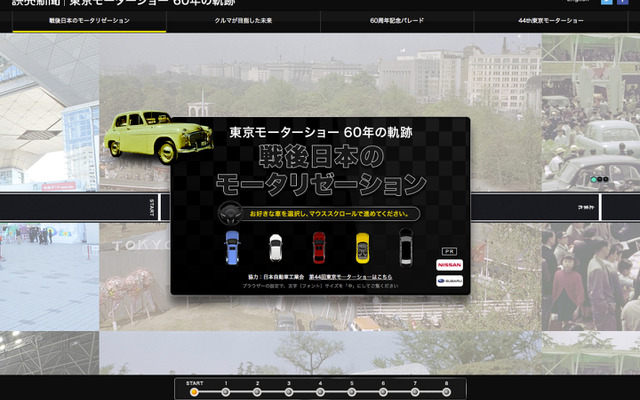The width and height of the screenshot is (640, 400).
Task: Click the steering wheel icon
Action: [231, 213]
